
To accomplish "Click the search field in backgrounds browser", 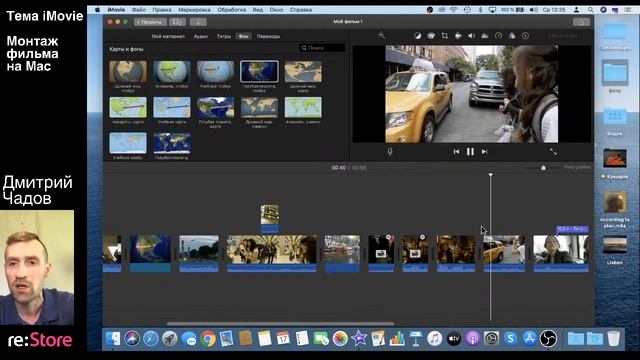I will [x=322, y=48].
